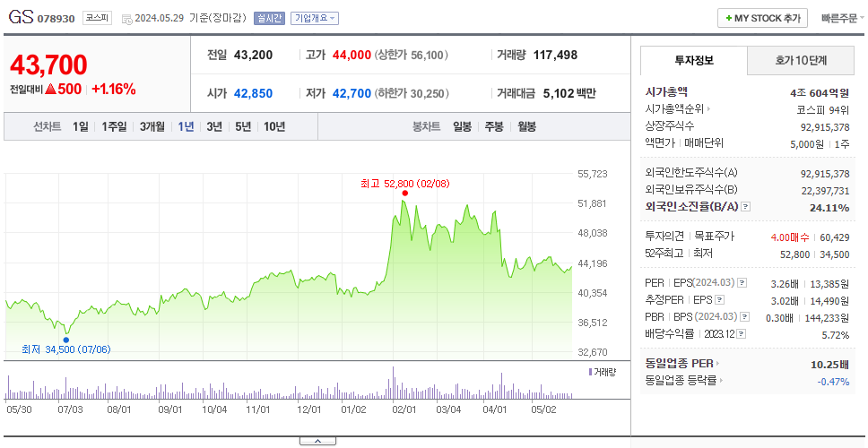
Task: Click the 거래대금 value 5,102
Action: tap(560, 93)
